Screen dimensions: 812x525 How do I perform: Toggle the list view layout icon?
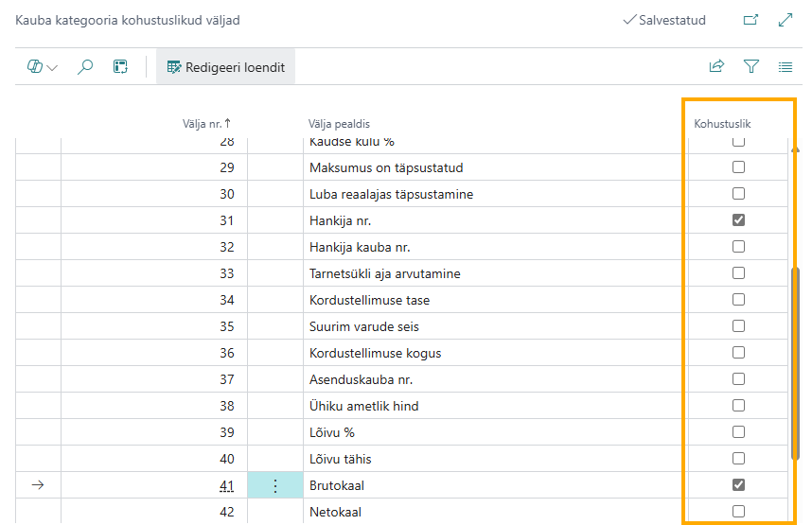[786, 67]
